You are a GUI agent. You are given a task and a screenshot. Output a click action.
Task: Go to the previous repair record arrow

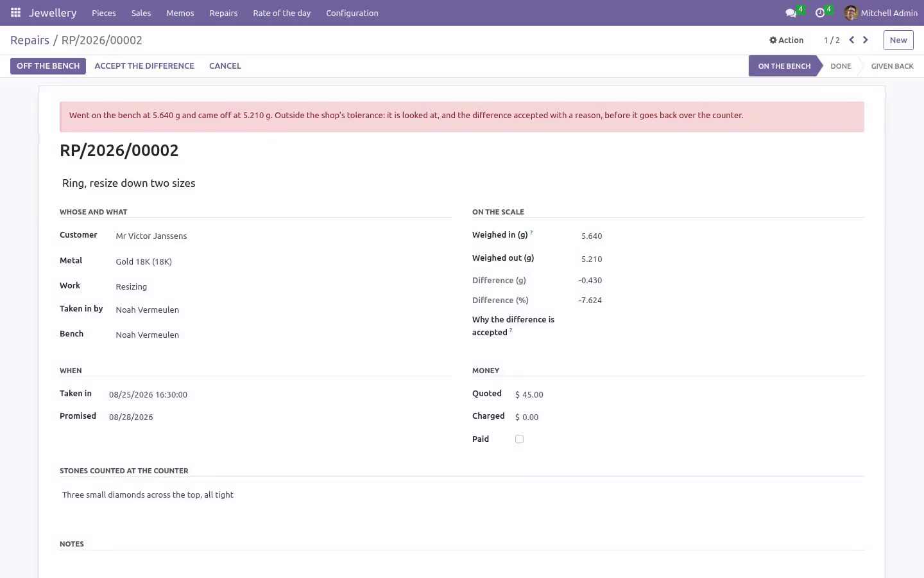coord(851,40)
